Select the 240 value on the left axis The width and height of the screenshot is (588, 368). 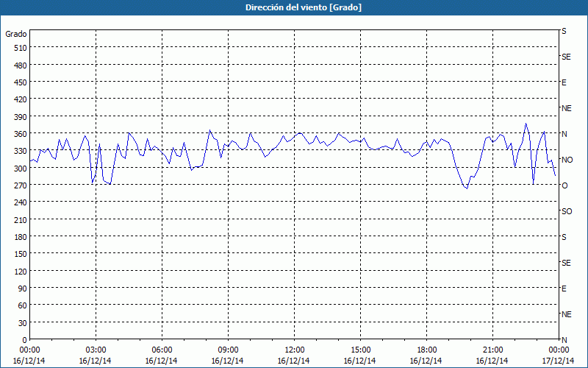click(x=21, y=203)
